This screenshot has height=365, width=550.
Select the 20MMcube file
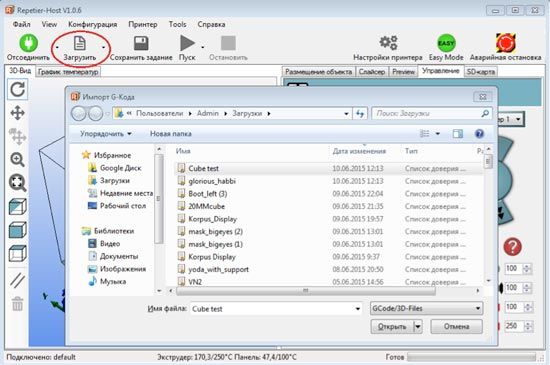click(206, 207)
